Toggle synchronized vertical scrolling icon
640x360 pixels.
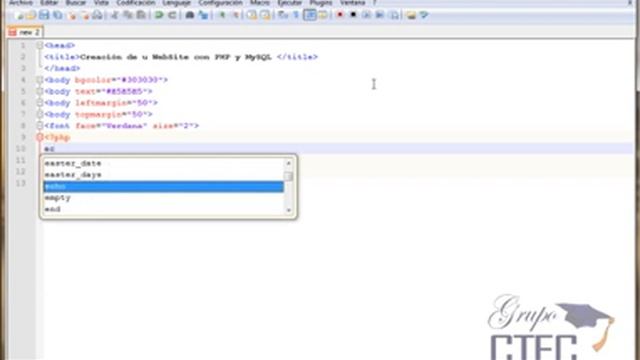point(252,16)
